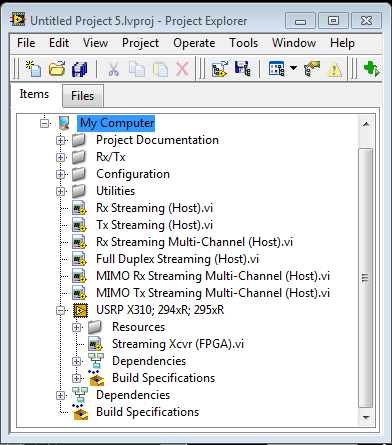Maximize the Project Explorer window

[x=333, y=21]
